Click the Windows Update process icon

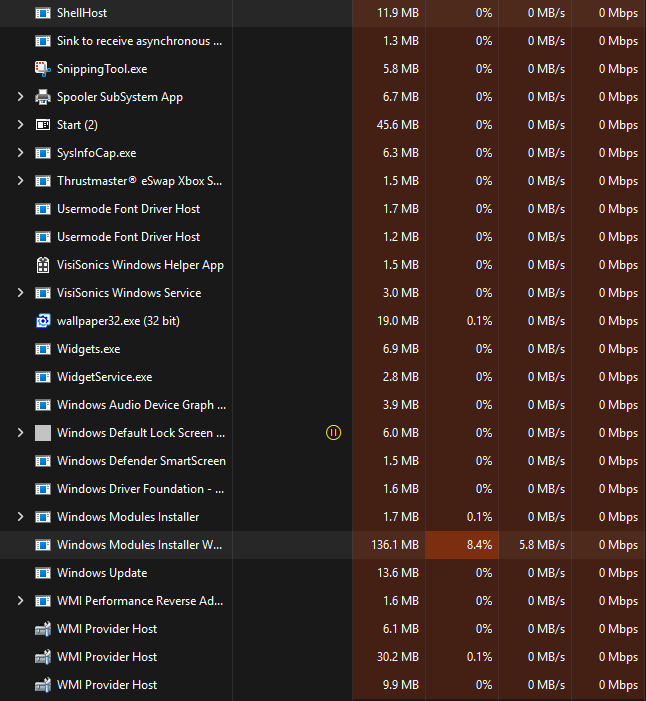pos(43,573)
